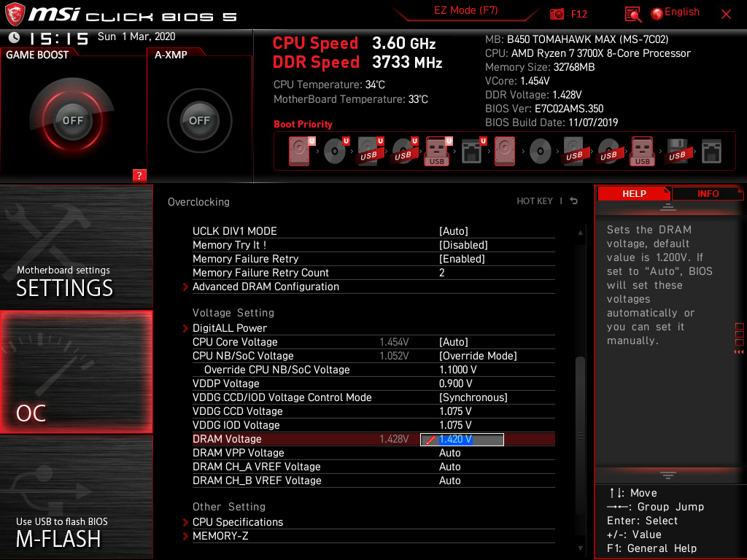Select VDDP Voltage 0.900 V value
The image size is (747, 560).
click(x=455, y=384)
